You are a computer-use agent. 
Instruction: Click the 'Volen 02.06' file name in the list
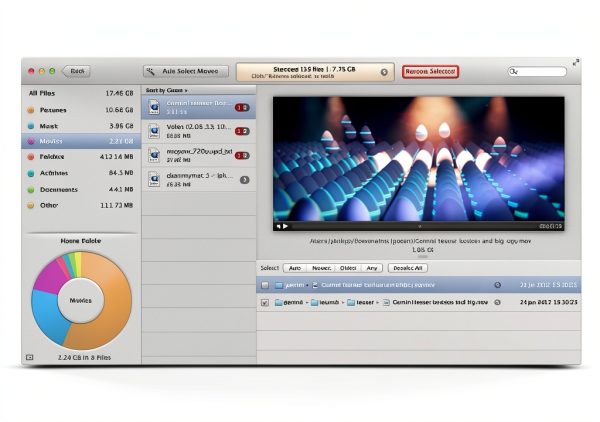pyautogui.click(x=199, y=127)
